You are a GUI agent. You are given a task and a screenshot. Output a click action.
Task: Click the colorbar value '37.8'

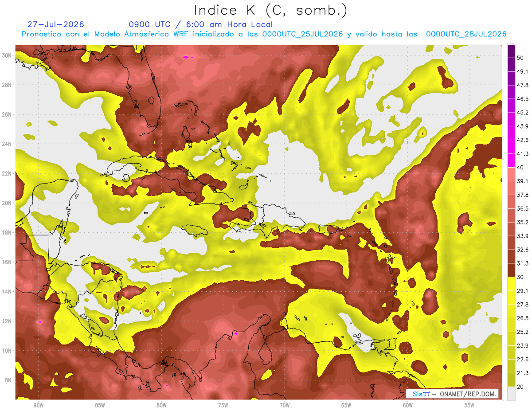(x=522, y=195)
